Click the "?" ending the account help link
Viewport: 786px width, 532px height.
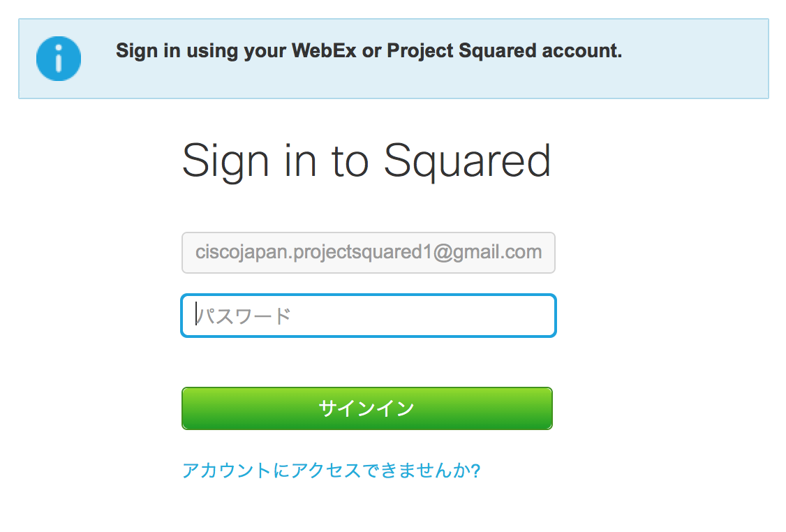475,471
